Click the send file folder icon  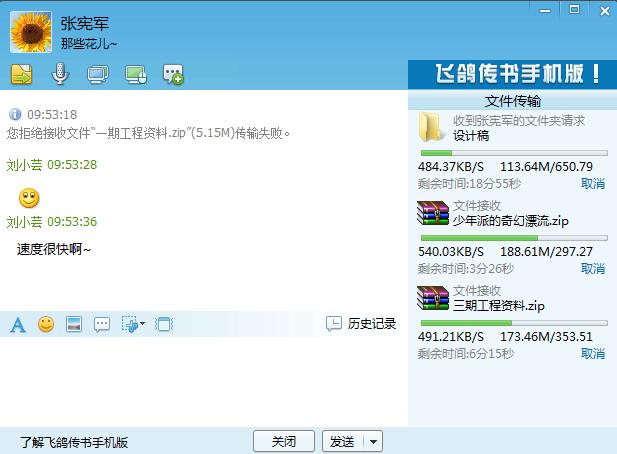(22, 74)
